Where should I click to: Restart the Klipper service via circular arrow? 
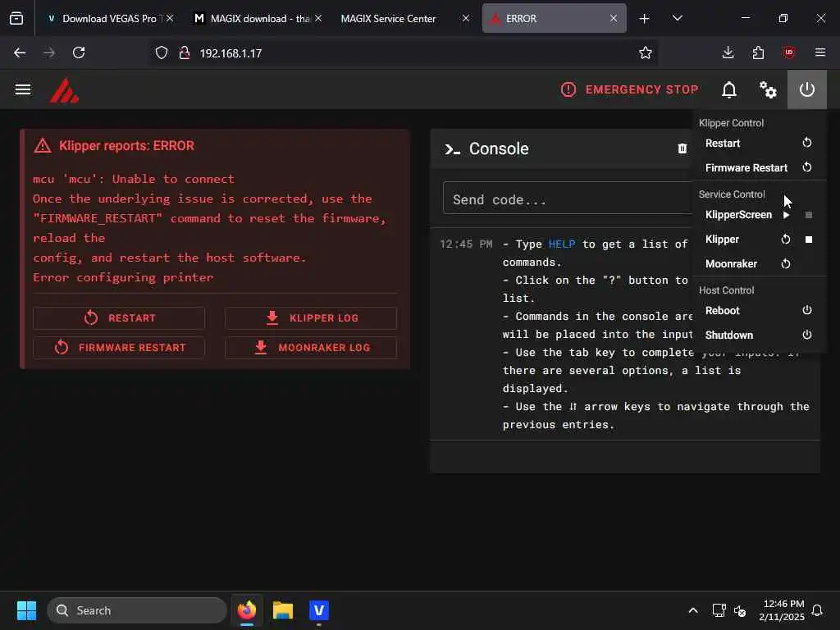click(x=786, y=240)
